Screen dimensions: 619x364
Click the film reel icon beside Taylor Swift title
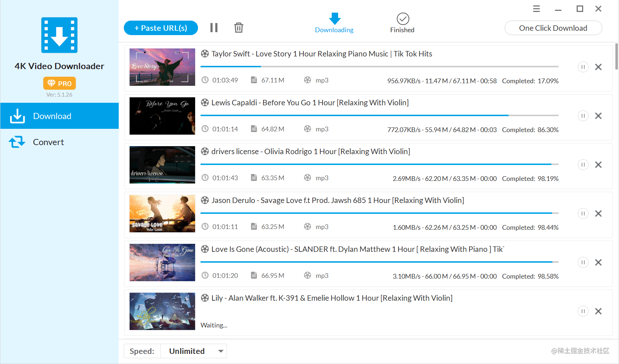coord(205,54)
